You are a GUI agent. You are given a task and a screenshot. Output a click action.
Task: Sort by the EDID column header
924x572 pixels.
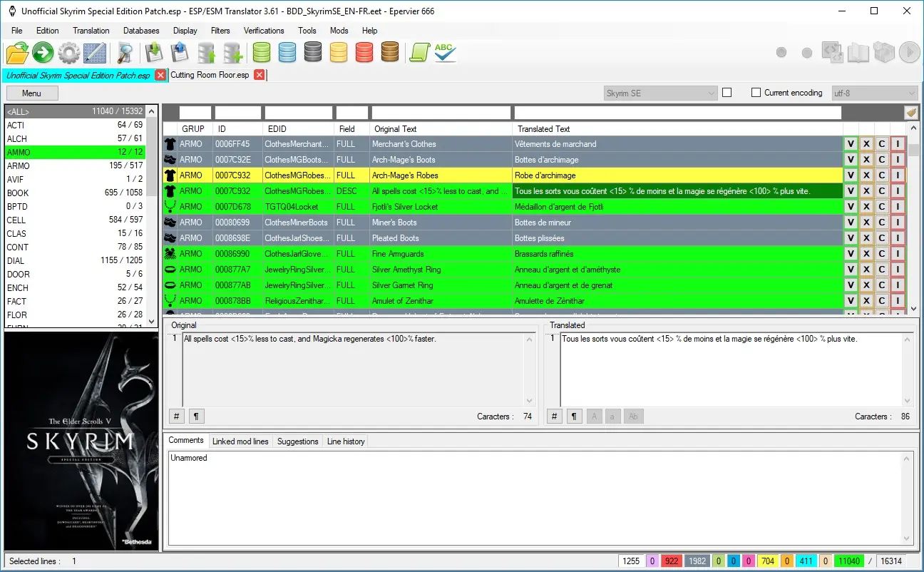click(x=298, y=129)
